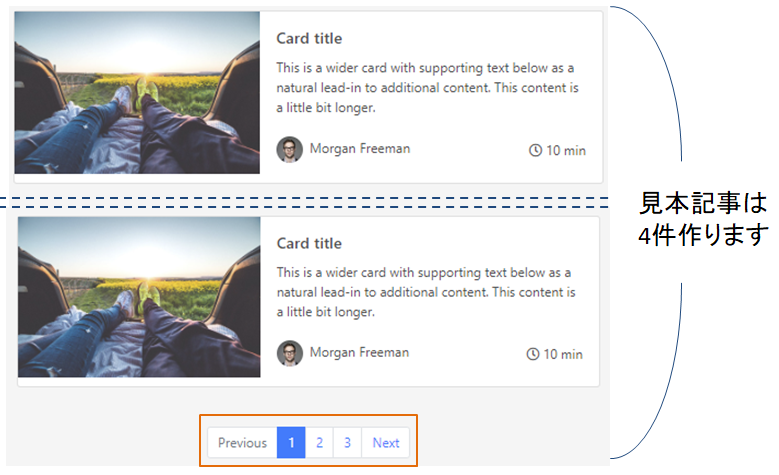Click Morgan Freeman's avatar in the first card
Screen dimensions: 779x475
(290, 149)
